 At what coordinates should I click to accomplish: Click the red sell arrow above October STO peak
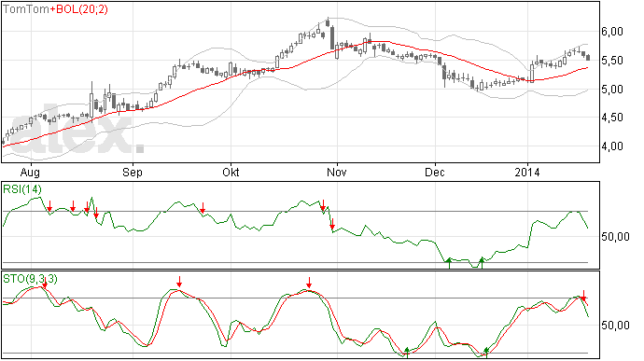[x=309, y=283]
